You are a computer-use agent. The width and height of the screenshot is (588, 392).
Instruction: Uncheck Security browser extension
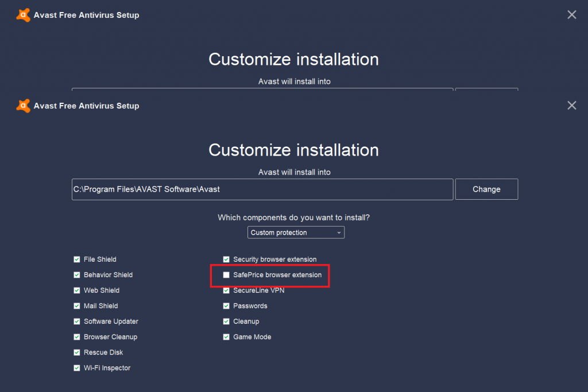226,259
